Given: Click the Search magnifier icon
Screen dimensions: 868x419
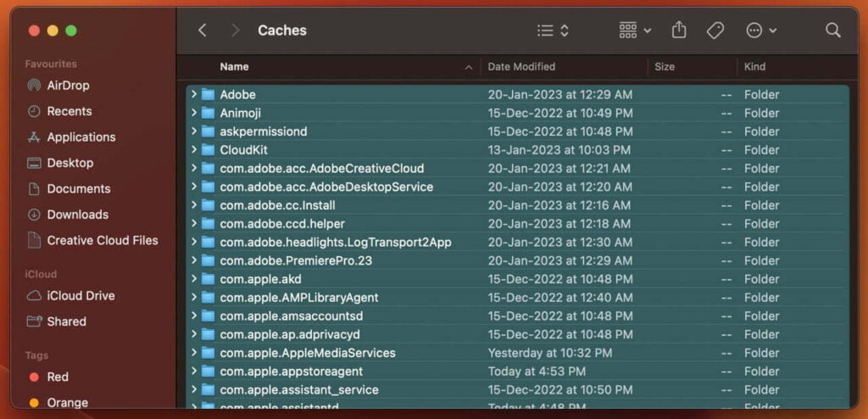Looking at the screenshot, I should pos(833,31).
